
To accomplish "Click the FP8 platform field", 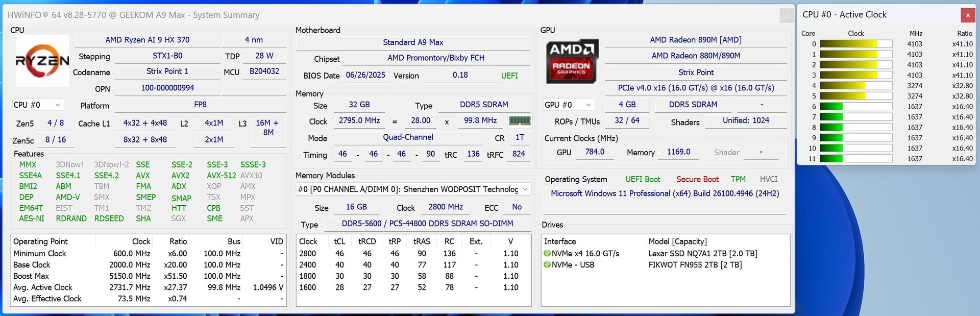I will (x=200, y=105).
